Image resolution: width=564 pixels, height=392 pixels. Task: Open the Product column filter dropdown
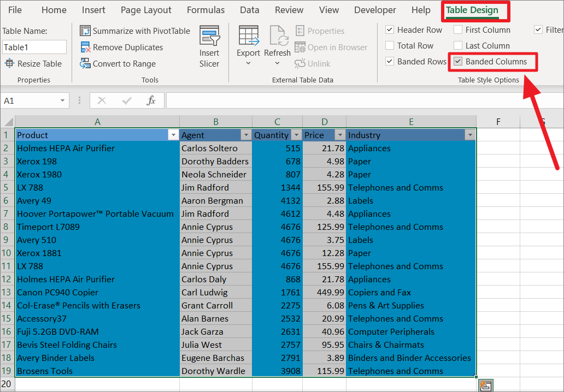(x=173, y=135)
